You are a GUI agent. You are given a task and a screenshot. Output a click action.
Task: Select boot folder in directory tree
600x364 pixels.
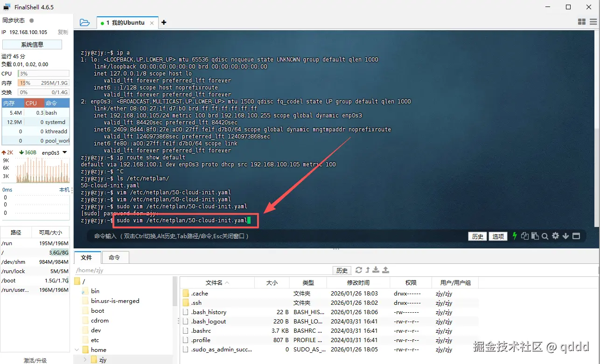coord(98,310)
